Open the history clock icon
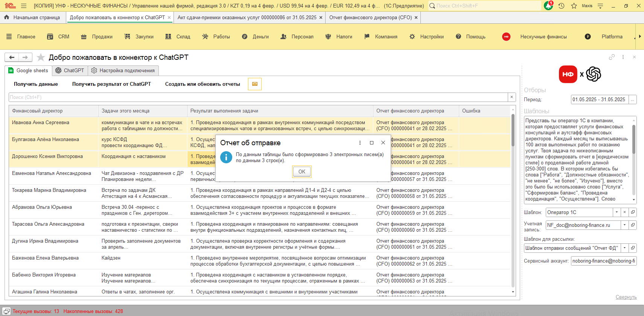 (x=561, y=6)
